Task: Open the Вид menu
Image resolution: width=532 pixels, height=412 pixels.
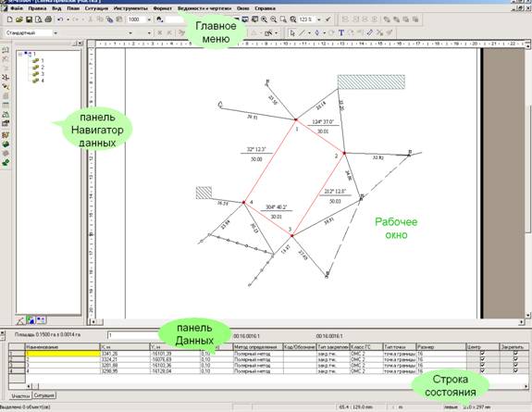Action: [56, 8]
